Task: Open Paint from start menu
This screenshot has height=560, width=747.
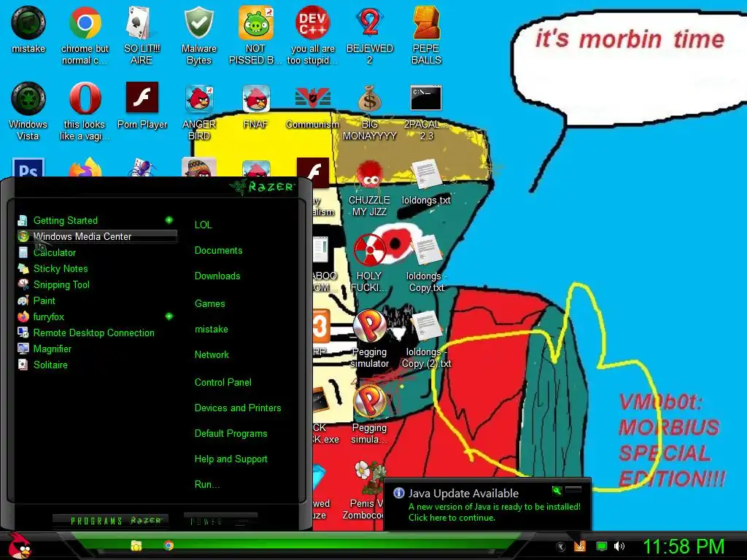Action: (97, 300)
